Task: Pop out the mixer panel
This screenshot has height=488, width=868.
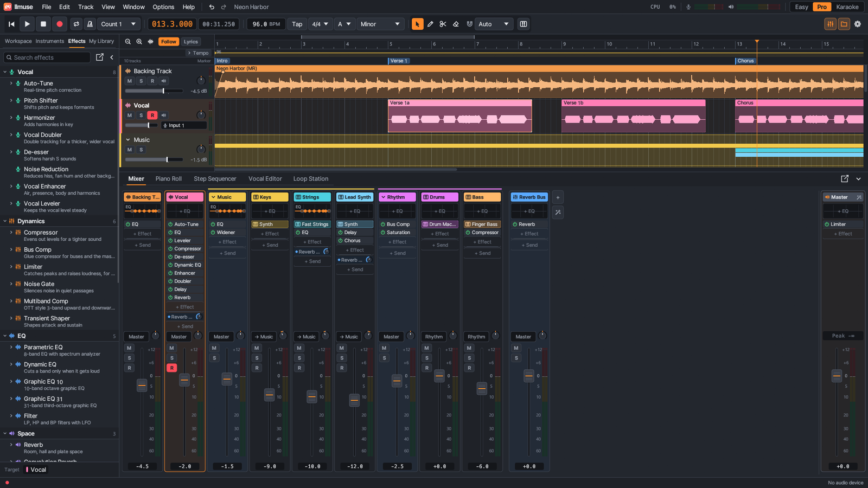Action: coord(845,178)
